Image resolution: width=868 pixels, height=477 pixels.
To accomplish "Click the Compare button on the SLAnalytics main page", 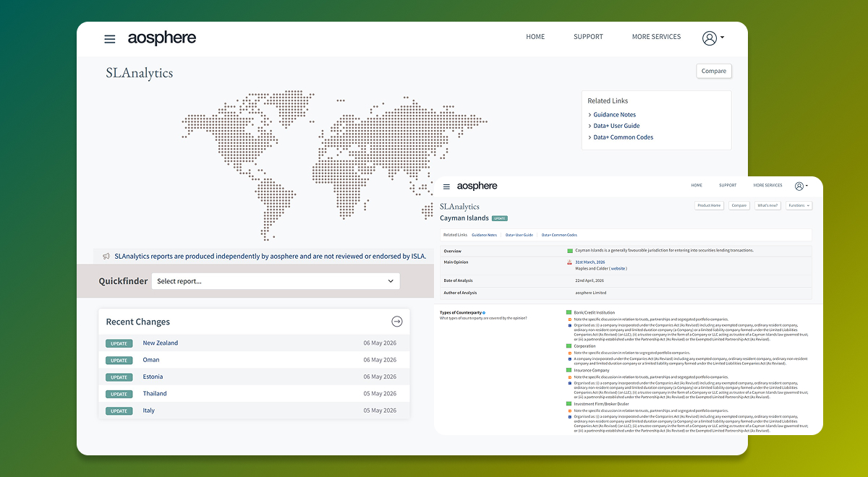I will point(714,71).
